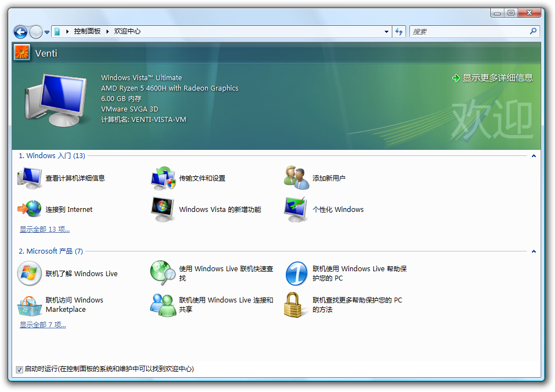Select the 个性化 Windows text label

tap(338, 209)
